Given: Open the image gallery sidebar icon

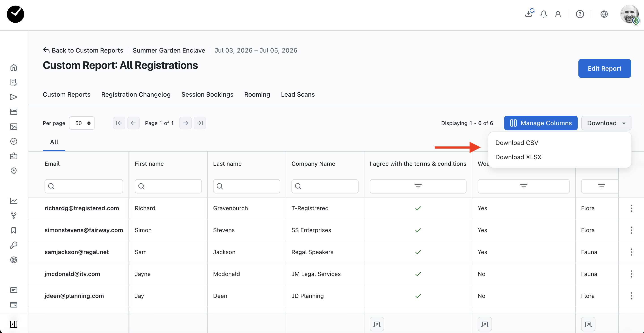Looking at the screenshot, I should pyautogui.click(x=14, y=127).
